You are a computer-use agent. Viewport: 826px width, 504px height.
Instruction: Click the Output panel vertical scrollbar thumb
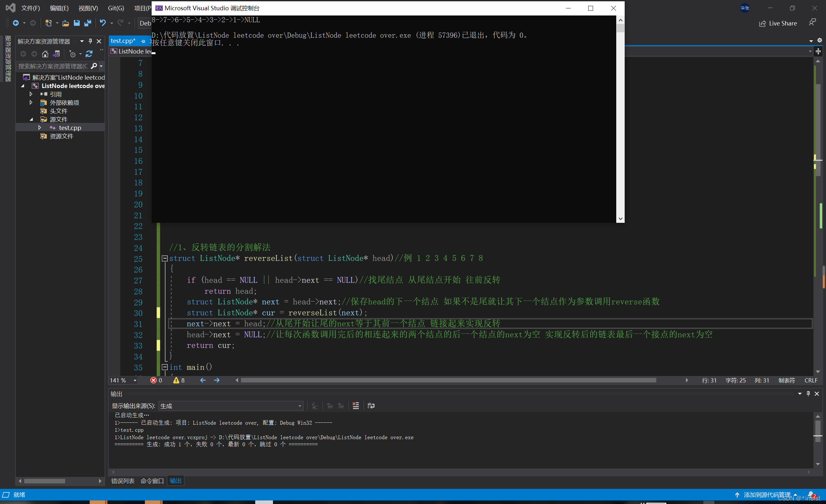point(818,430)
